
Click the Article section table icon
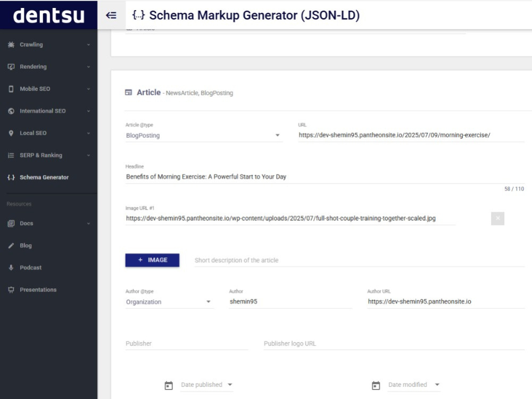pos(129,92)
